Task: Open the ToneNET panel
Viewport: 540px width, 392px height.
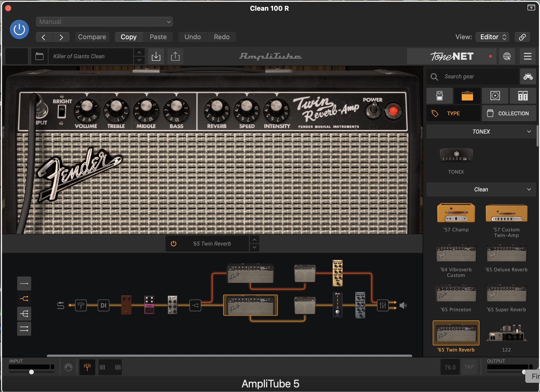Action: coord(452,56)
